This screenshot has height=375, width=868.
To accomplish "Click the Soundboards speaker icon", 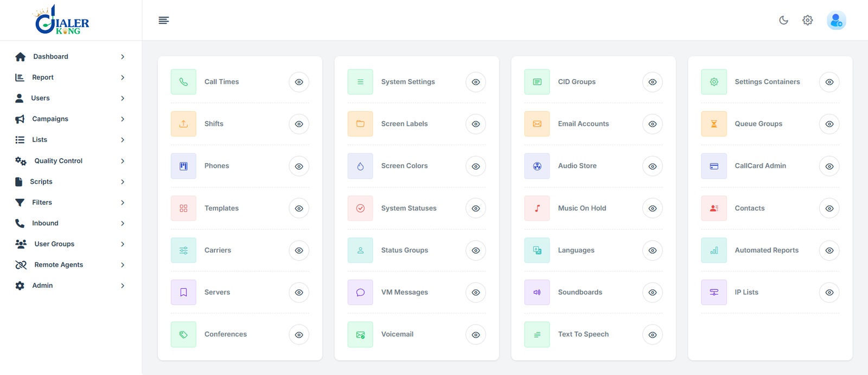I will pyautogui.click(x=537, y=292).
